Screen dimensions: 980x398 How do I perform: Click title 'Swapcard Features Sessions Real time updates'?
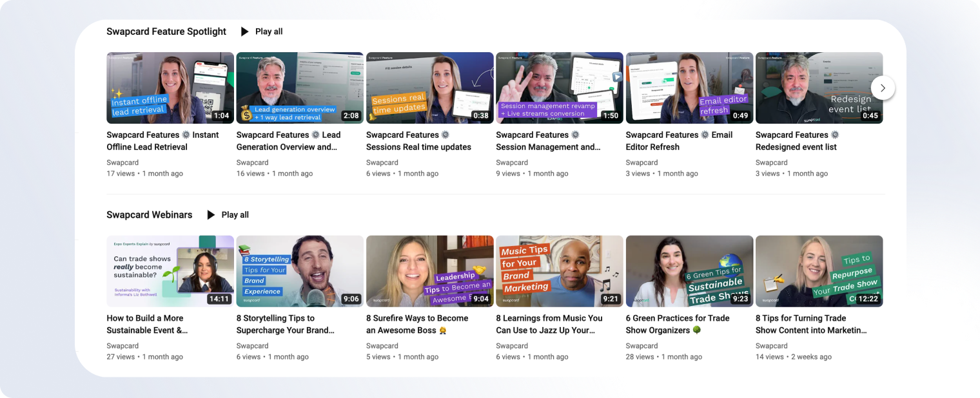coord(418,141)
